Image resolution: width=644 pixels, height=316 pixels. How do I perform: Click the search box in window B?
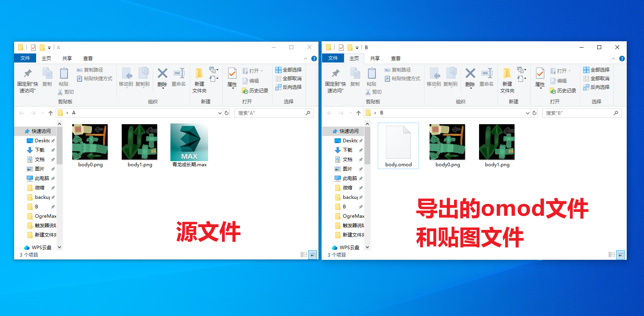tap(582, 113)
